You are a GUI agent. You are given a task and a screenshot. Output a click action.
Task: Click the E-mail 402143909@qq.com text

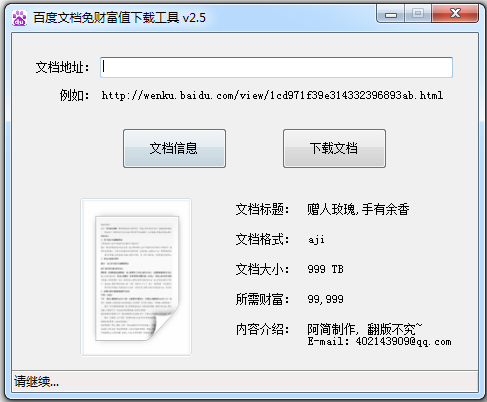tap(379, 342)
